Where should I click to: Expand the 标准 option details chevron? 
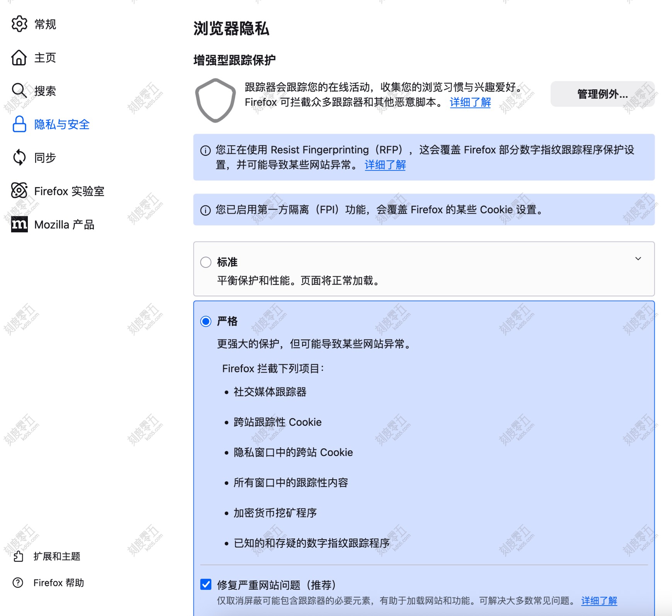pyautogui.click(x=638, y=259)
